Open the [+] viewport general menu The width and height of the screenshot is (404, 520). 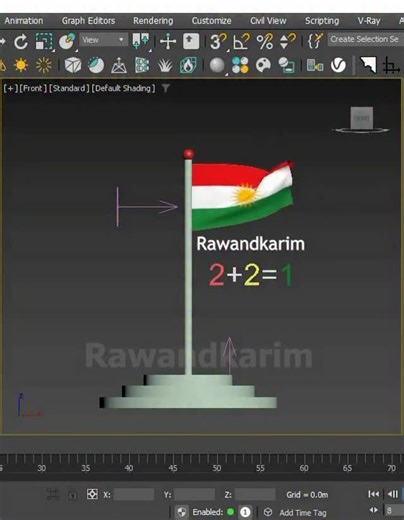pyautogui.click(x=11, y=88)
